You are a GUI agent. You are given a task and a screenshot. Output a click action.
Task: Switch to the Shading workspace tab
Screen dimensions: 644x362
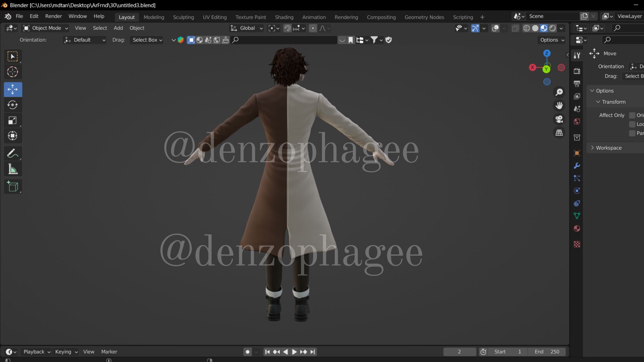point(284,17)
